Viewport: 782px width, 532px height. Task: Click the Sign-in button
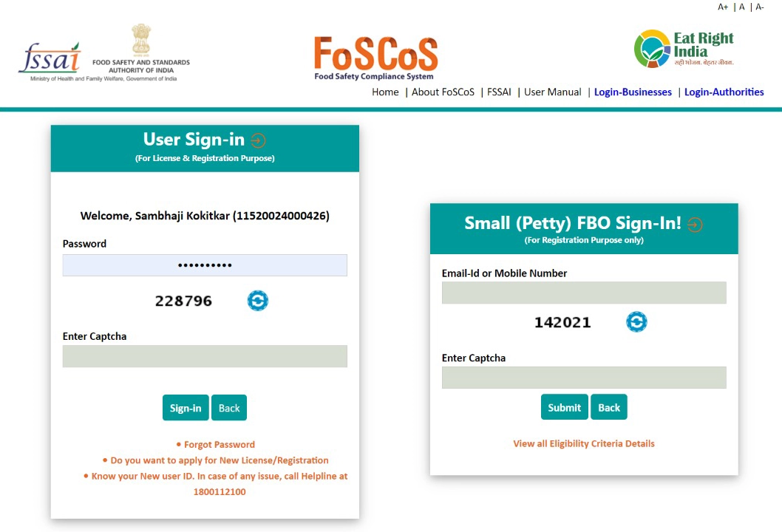[186, 408]
